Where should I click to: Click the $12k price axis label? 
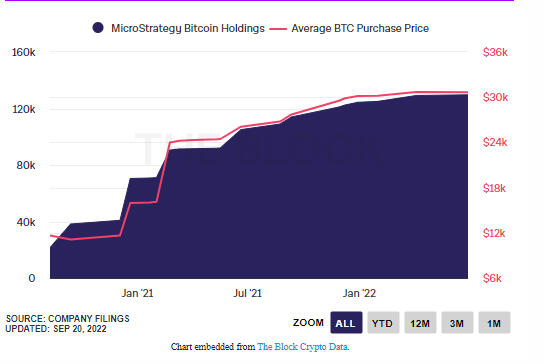494,233
